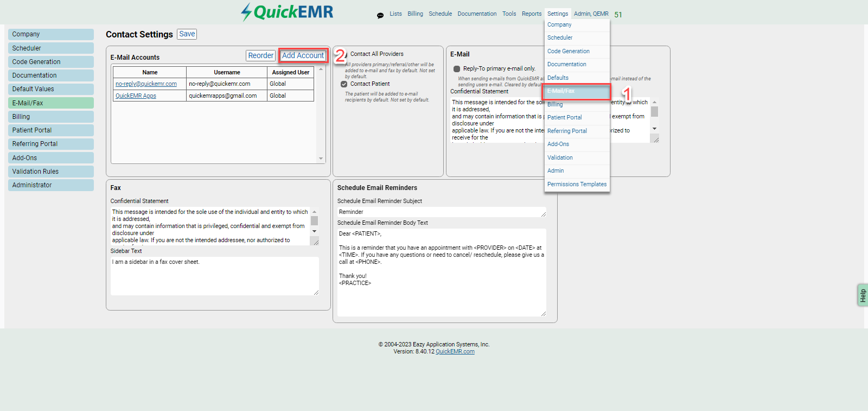
Task: Open the Settings menu
Action: coord(558,14)
